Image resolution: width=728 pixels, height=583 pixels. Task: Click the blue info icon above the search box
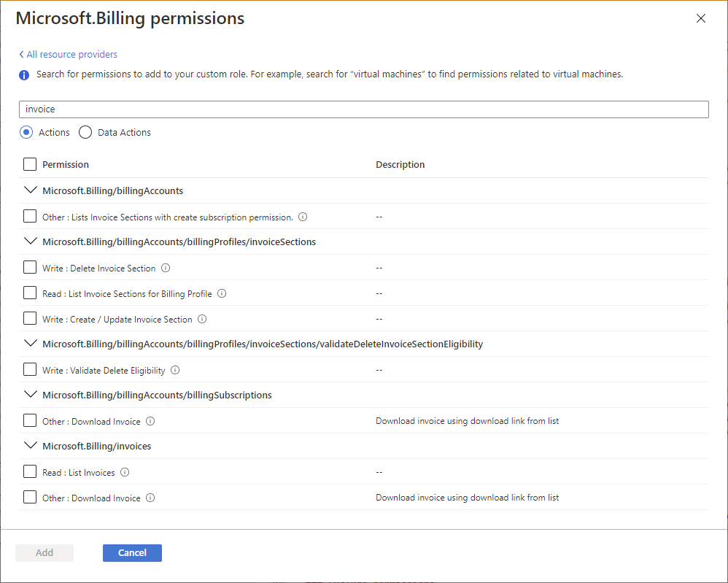tap(23, 74)
